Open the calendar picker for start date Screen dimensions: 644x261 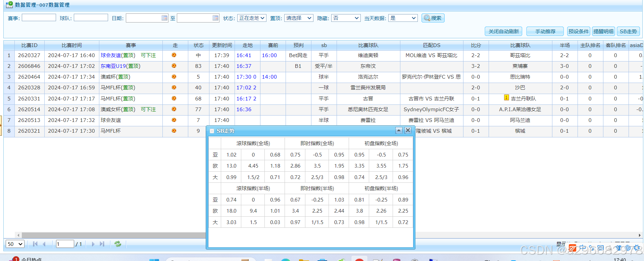pyautogui.click(x=164, y=18)
